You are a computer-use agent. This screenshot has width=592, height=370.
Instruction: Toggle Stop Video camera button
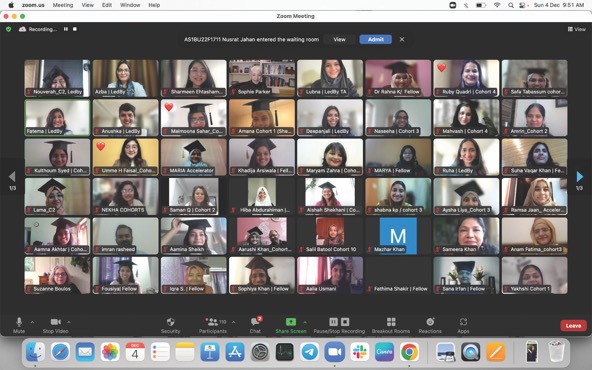(x=56, y=322)
